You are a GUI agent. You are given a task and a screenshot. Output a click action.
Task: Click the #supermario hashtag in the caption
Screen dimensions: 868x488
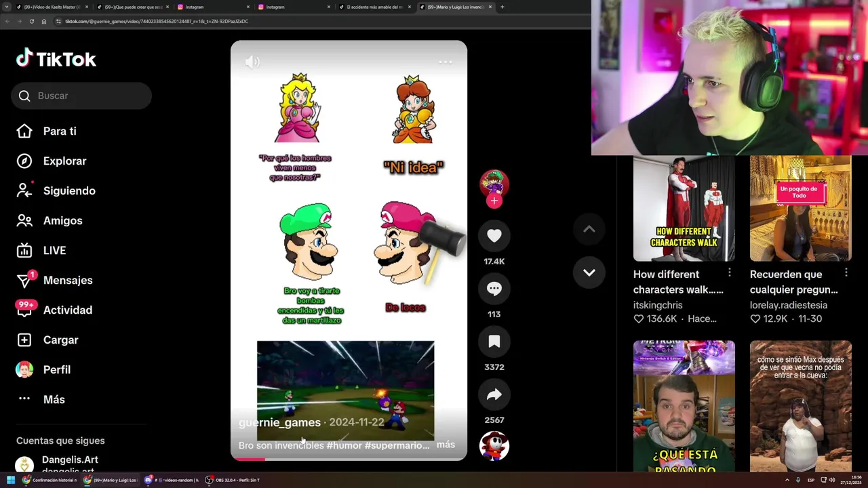[x=397, y=445]
